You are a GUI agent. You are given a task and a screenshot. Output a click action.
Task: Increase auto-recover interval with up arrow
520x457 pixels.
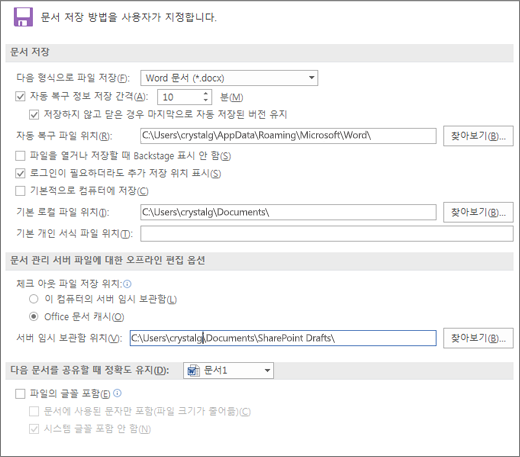tap(206, 93)
